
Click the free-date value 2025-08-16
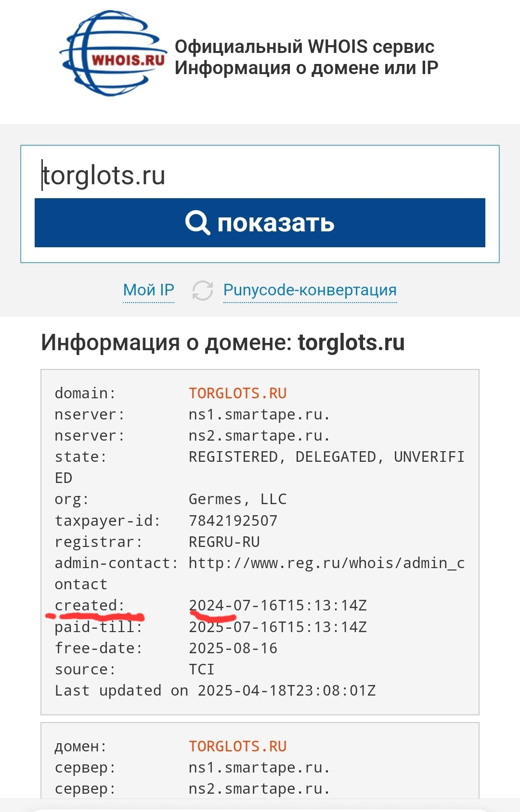233,648
